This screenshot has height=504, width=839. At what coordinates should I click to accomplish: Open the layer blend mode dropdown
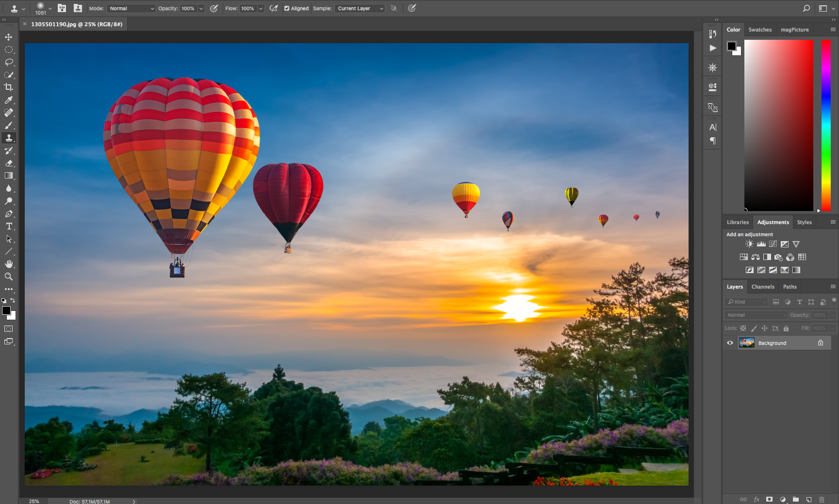click(755, 315)
